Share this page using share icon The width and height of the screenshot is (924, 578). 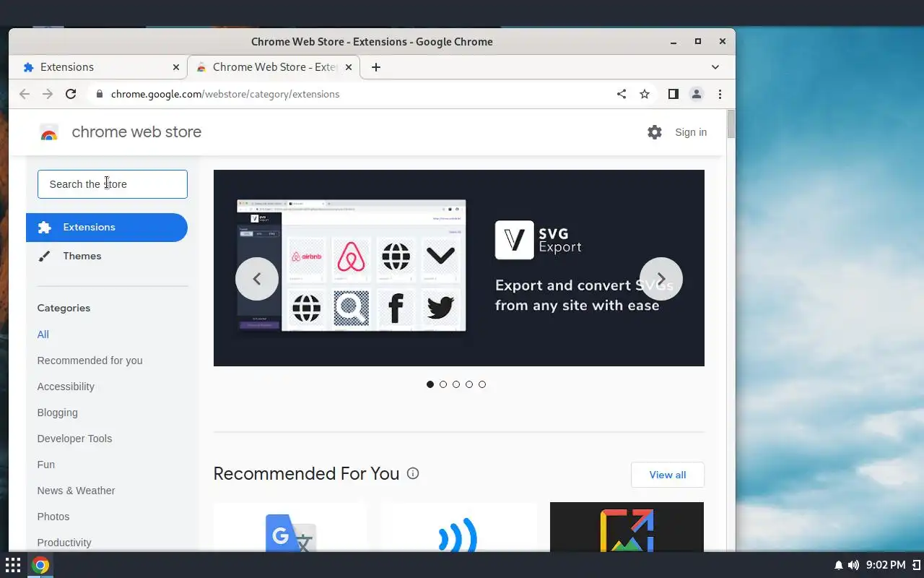tap(622, 94)
